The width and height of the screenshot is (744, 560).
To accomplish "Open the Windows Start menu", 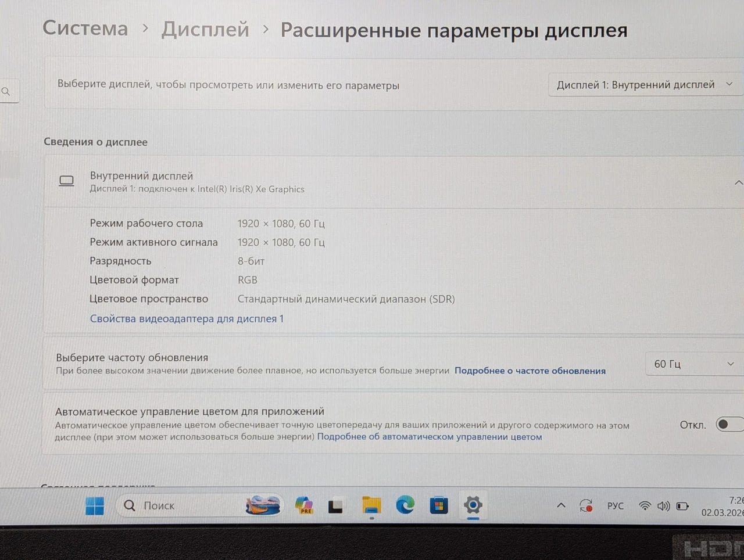I will coord(95,506).
